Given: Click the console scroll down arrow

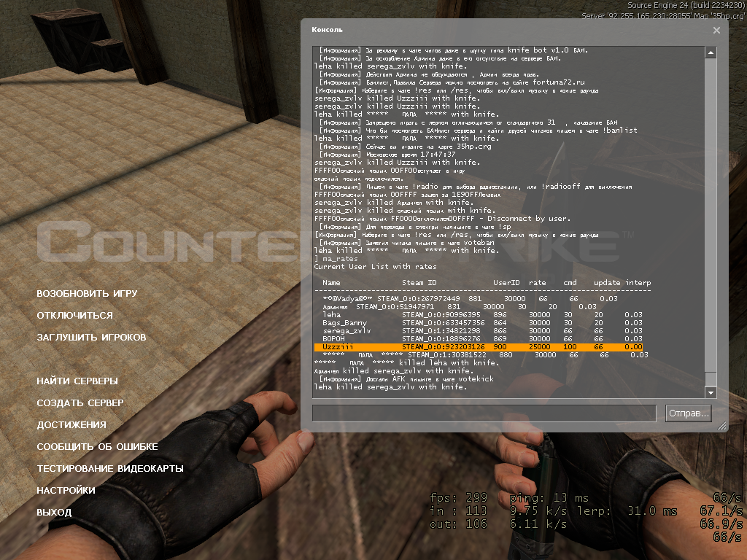Looking at the screenshot, I should 711,392.
